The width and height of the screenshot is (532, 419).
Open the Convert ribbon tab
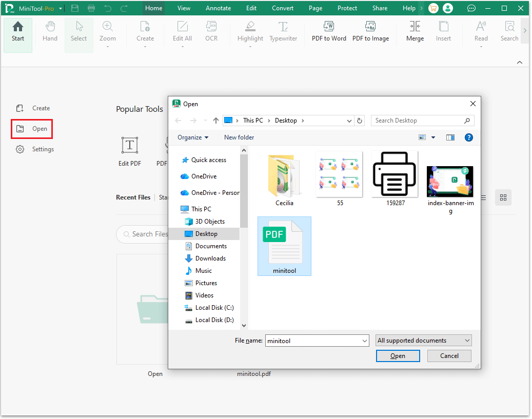283,8
